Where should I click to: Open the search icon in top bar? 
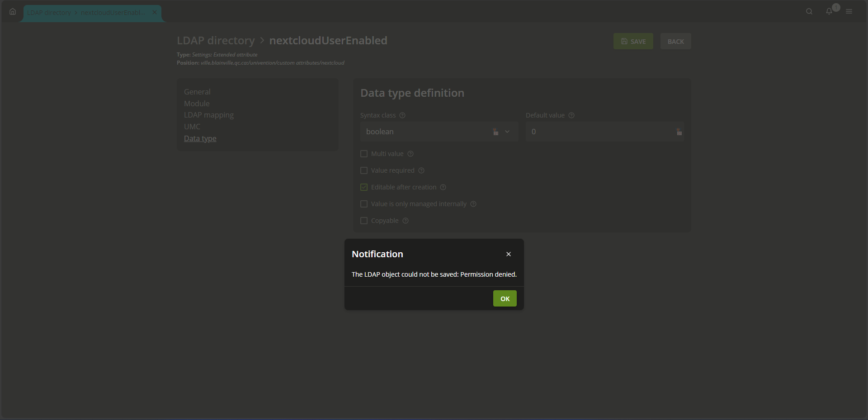809,12
